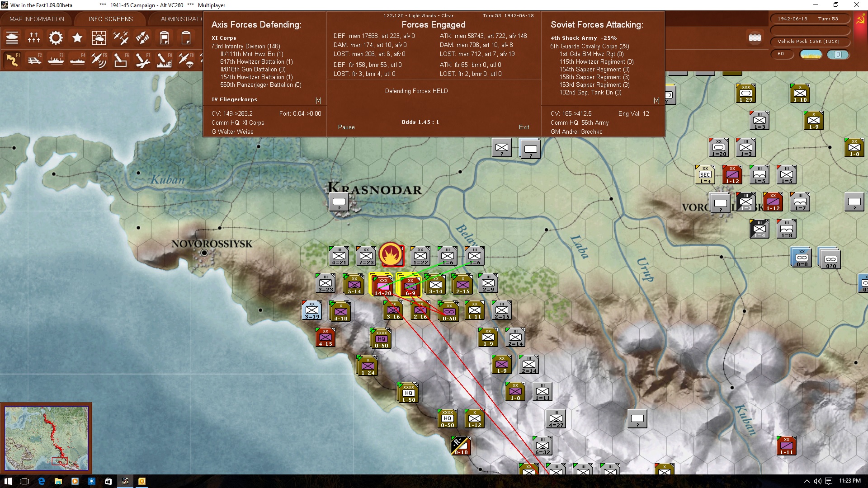Select the SEC 1=4 security unit
Screen dimensions: 868x488
[705, 174]
